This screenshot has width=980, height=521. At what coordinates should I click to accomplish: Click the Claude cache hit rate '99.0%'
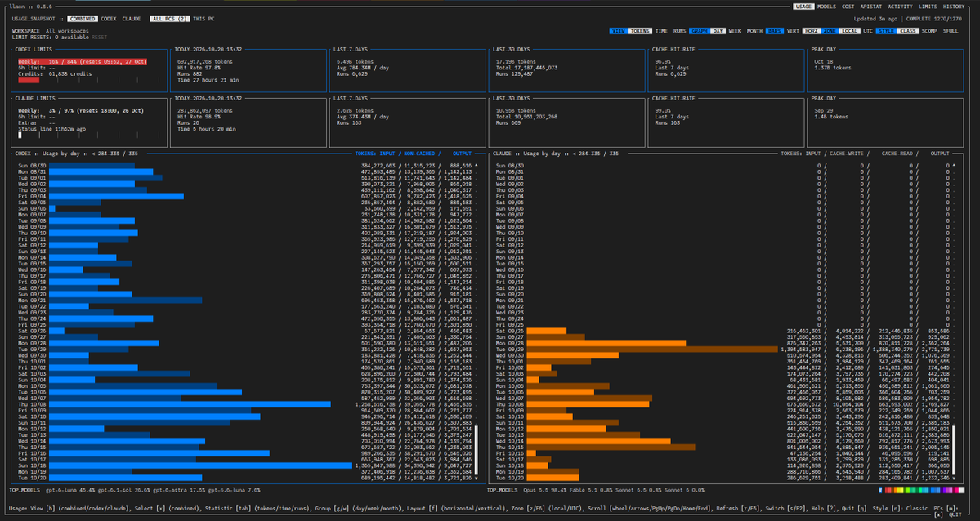[x=663, y=110]
